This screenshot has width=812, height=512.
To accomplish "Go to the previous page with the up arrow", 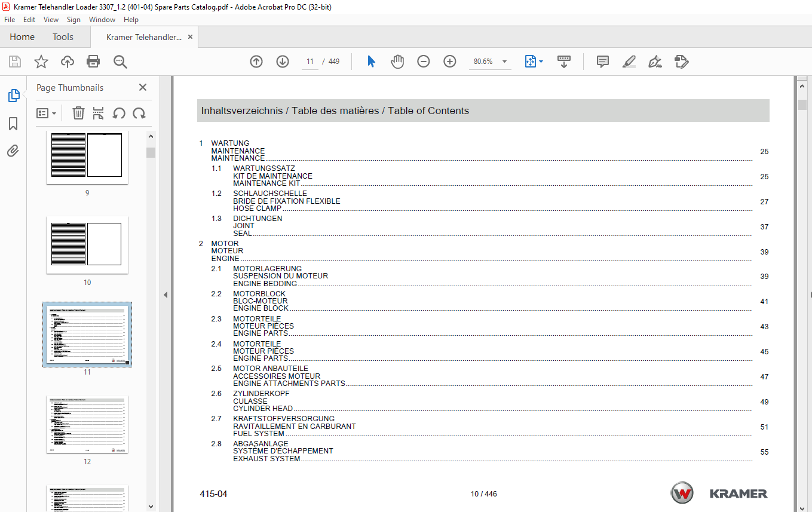I will pyautogui.click(x=256, y=62).
